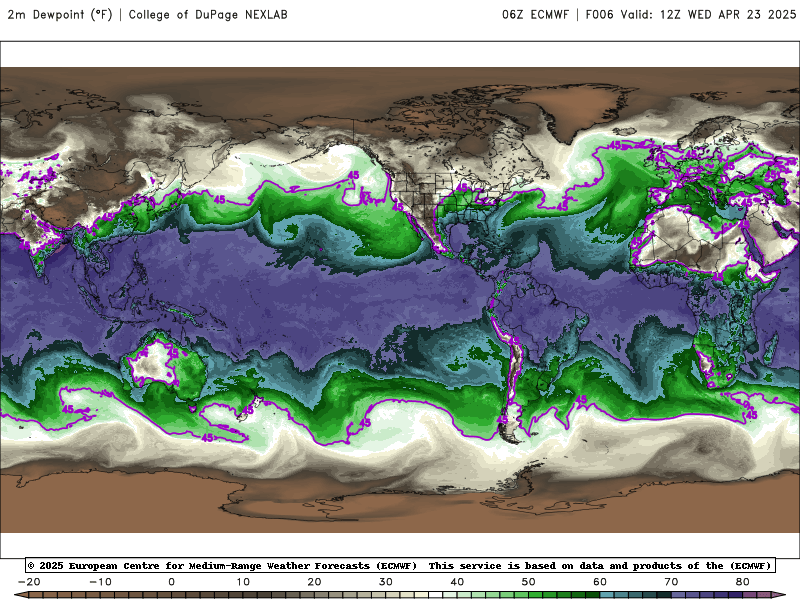
Task: Click the "40" color scale label
Action: click(x=457, y=582)
